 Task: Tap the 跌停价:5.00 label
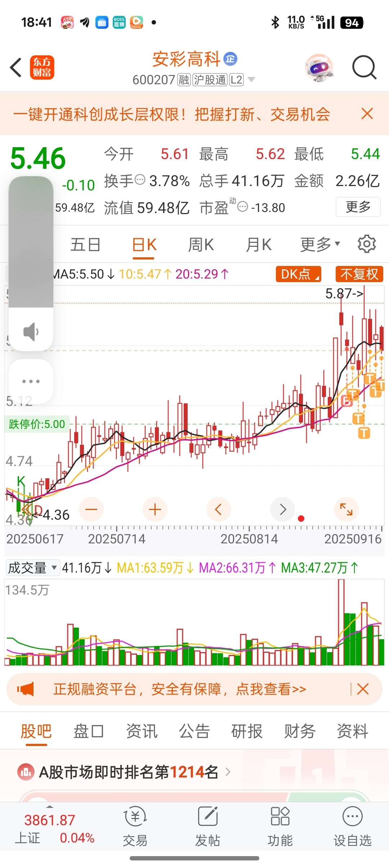(x=37, y=424)
